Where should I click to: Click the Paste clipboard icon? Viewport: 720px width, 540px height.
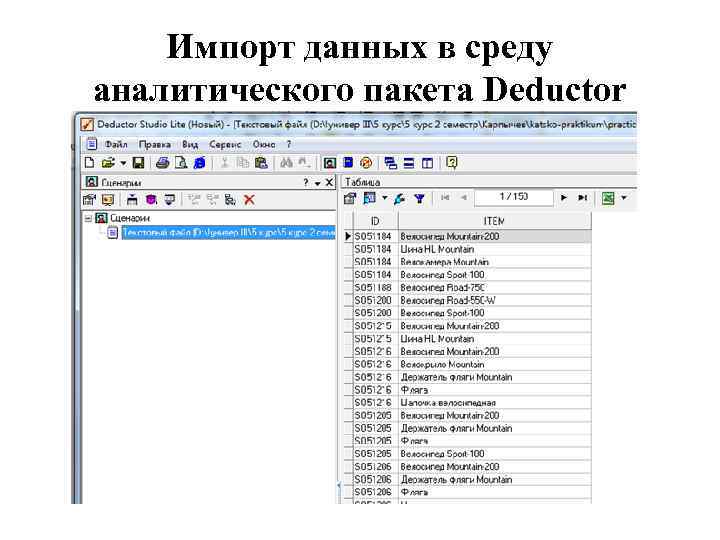coord(261,163)
